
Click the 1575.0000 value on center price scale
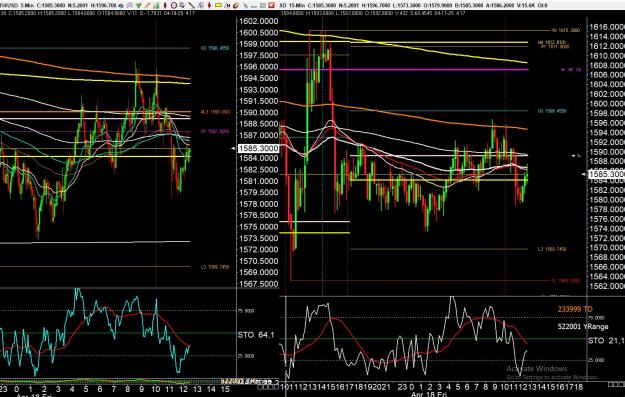(x=258, y=226)
